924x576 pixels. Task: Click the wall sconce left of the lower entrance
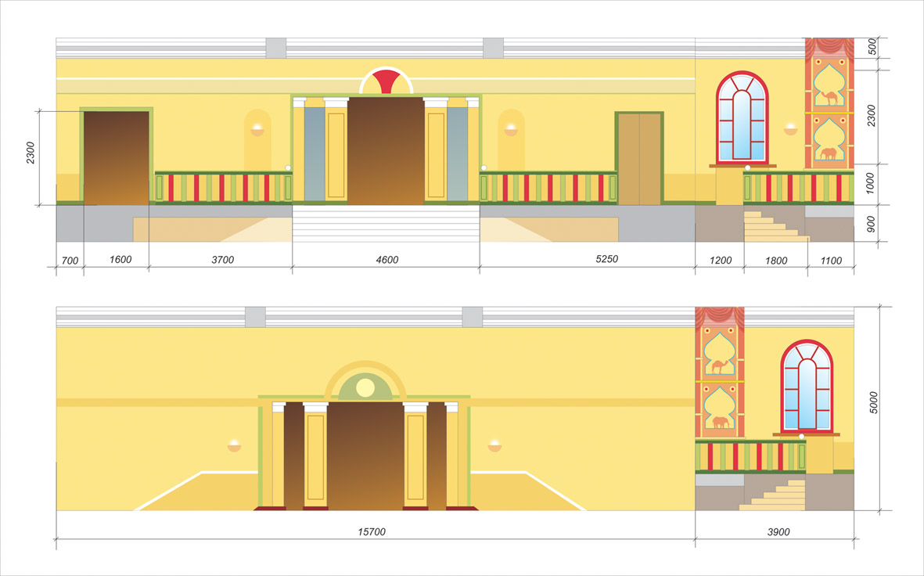[235, 446]
